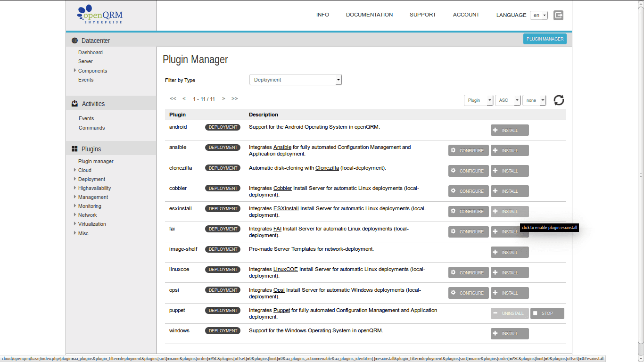Open the limit dropdown showing none
644x362 pixels.
[x=534, y=100]
